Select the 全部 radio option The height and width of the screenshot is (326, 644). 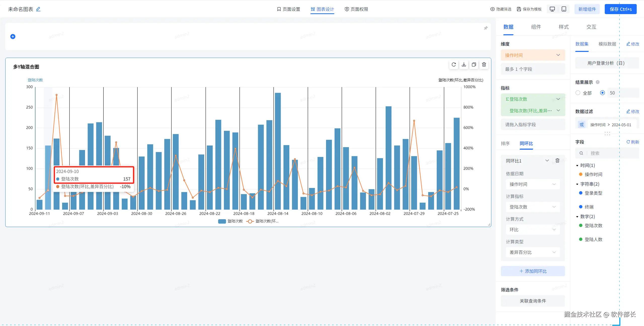pyautogui.click(x=578, y=93)
